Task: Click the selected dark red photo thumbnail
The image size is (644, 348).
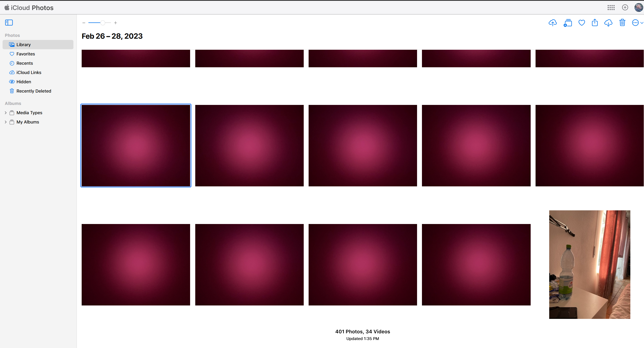Action: click(136, 145)
